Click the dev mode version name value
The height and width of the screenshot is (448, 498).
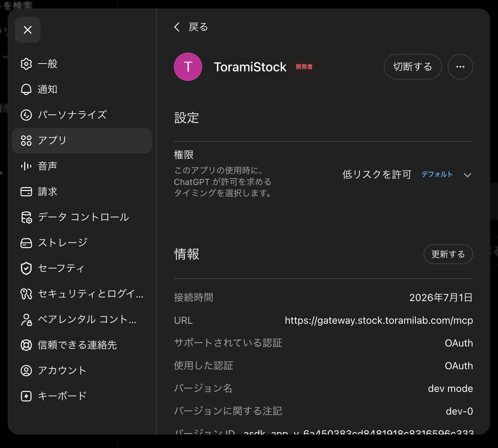[450, 389]
